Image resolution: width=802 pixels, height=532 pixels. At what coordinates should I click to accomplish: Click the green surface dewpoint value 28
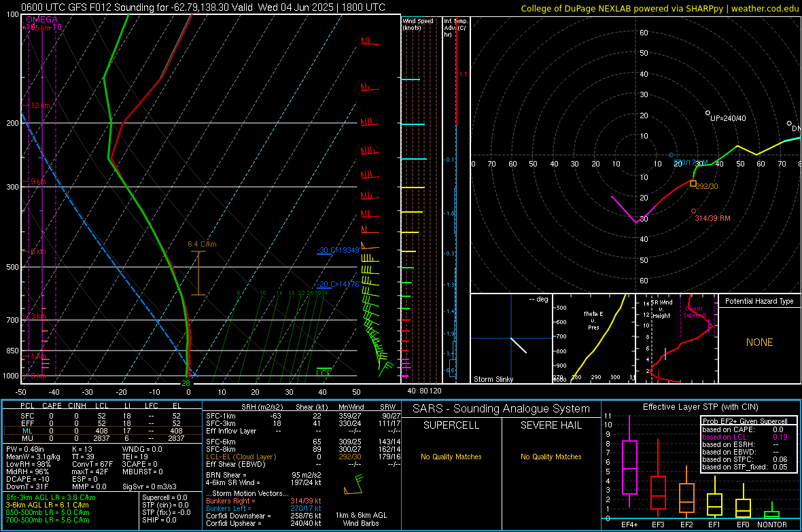click(186, 383)
